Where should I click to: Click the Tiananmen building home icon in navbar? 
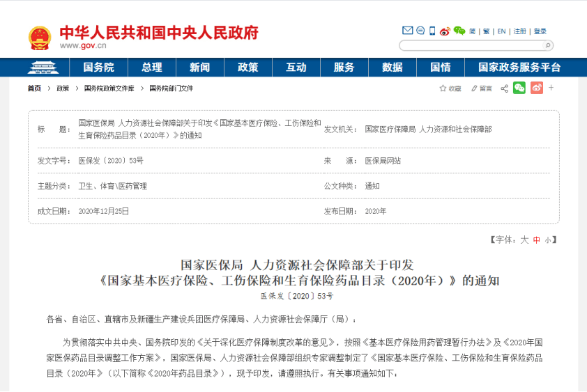(x=43, y=68)
